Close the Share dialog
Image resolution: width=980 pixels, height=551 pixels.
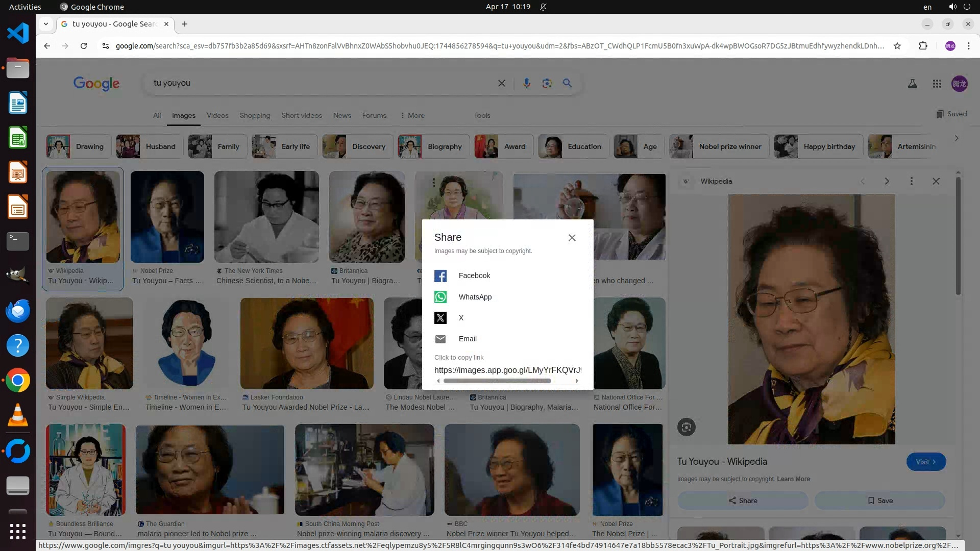click(x=572, y=238)
